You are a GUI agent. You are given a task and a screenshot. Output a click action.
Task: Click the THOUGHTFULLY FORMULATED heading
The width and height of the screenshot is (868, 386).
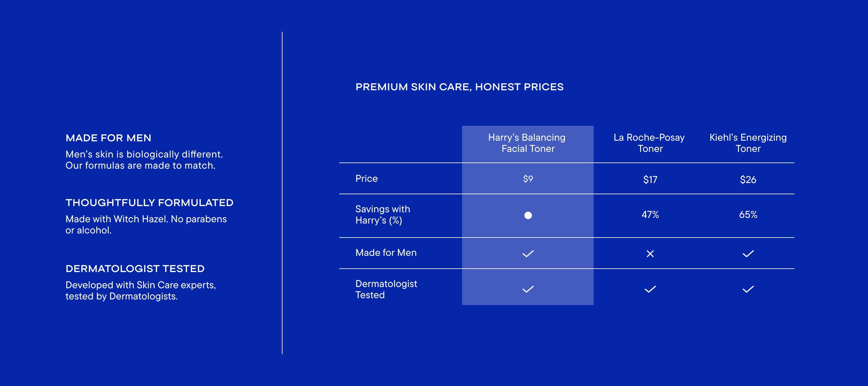(x=150, y=203)
